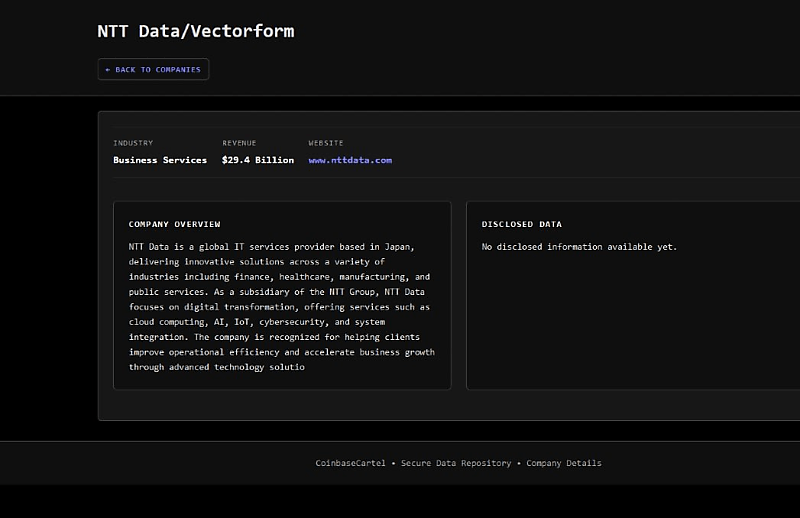
Task: Click the "No disclosed information available yet" message
Action: (579, 246)
